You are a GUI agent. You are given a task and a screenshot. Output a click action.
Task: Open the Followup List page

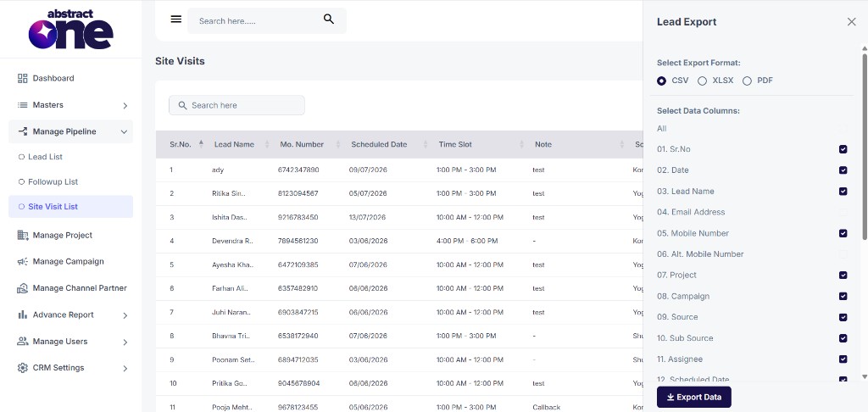[x=53, y=181]
